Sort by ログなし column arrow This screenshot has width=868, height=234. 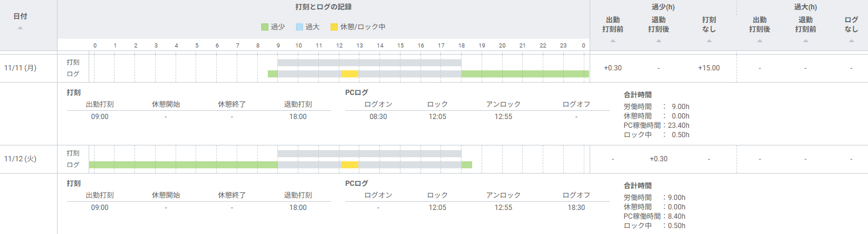tap(851, 41)
